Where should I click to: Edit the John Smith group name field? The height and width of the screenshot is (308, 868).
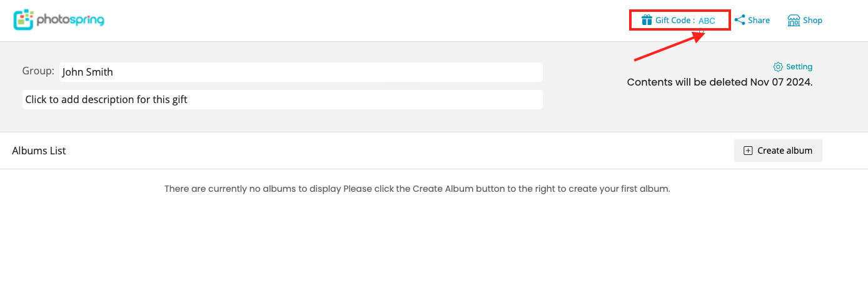click(x=301, y=72)
